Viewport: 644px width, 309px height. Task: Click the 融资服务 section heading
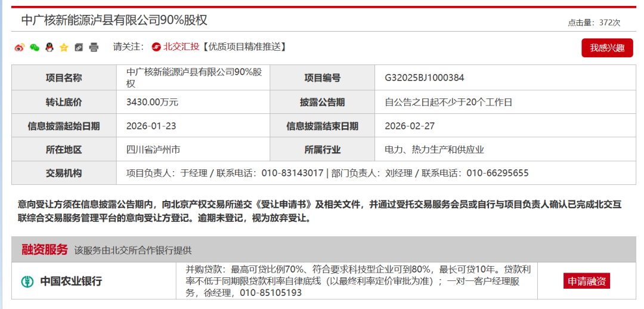click(x=44, y=249)
